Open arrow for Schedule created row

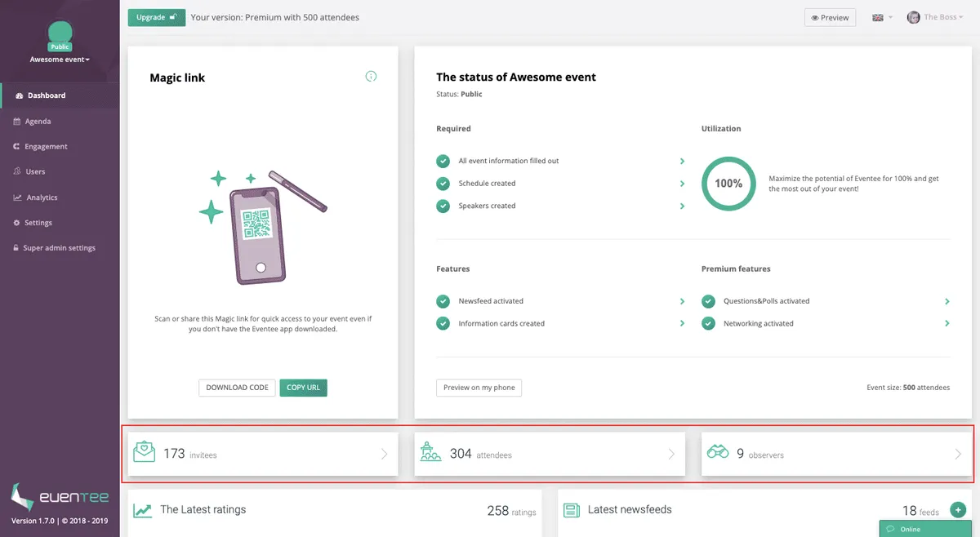tap(682, 184)
